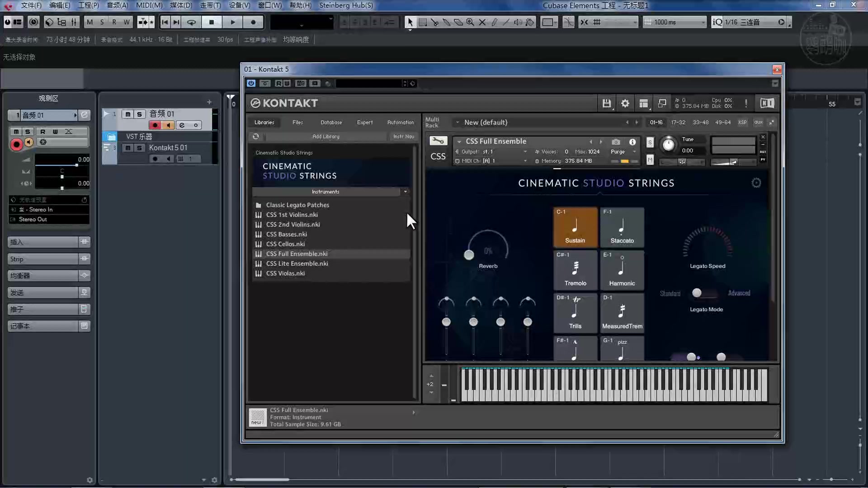868x488 pixels.
Task: Open the MIDI(M) menu
Action: pyautogui.click(x=149, y=5)
